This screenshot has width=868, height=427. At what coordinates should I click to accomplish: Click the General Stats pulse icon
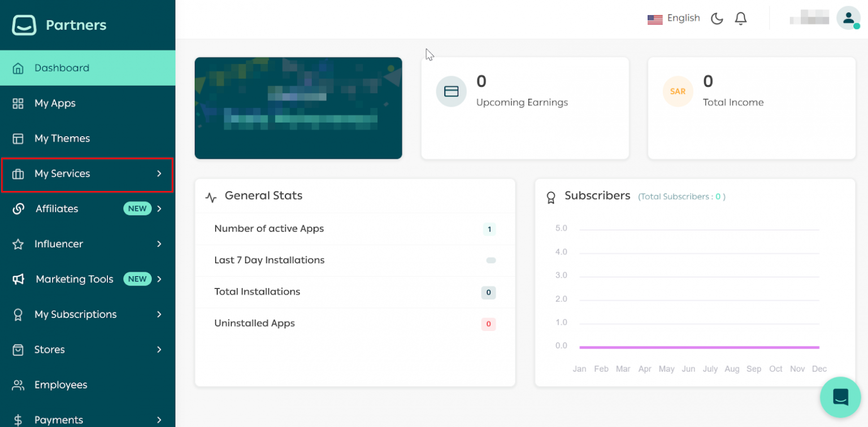(211, 197)
